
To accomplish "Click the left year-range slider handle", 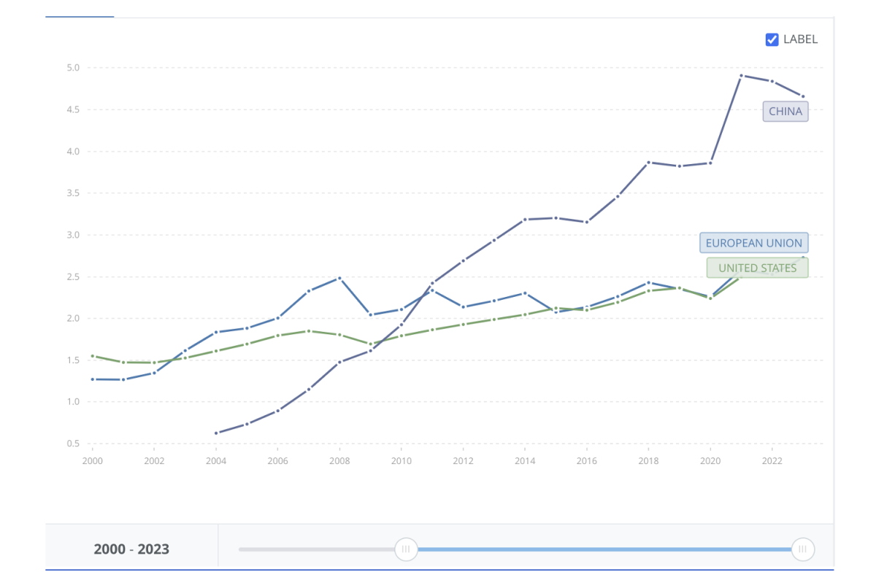I will tap(406, 549).
